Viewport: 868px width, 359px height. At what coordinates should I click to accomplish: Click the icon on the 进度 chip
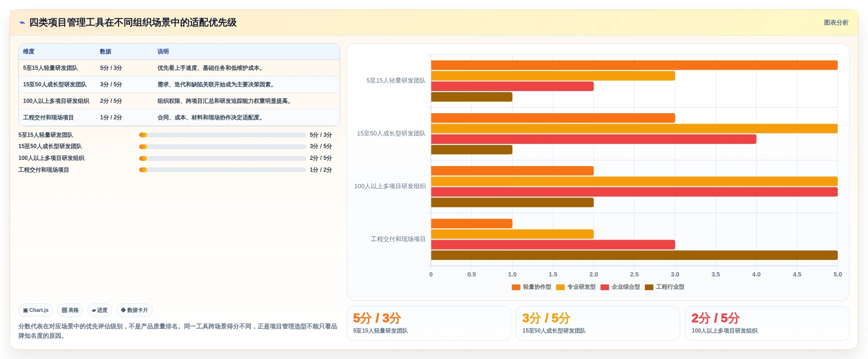(94, 310)
